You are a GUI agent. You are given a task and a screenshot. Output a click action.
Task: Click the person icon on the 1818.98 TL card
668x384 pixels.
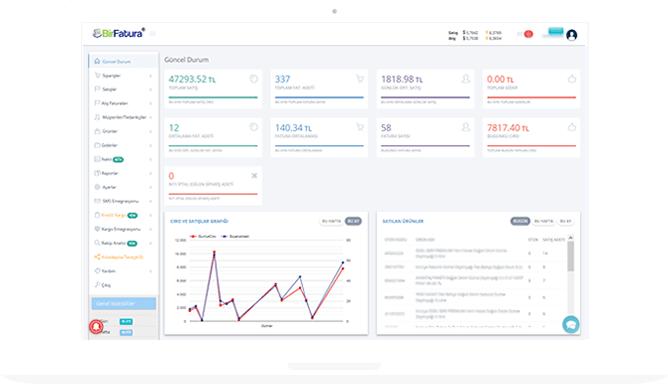coord(466,79)
